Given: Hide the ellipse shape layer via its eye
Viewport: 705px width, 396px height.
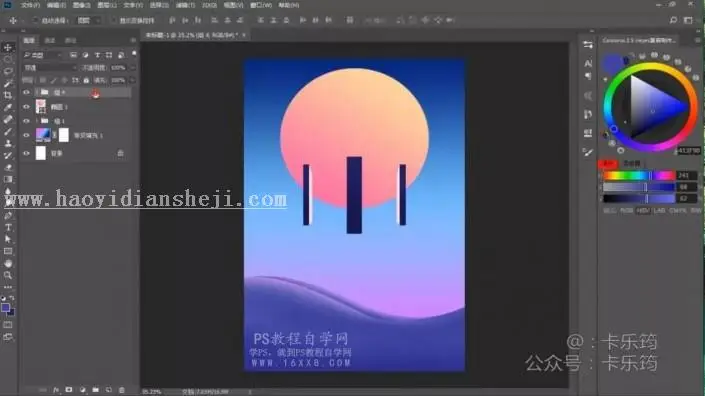Looking at the screenshot, I should tap(26, 107).
